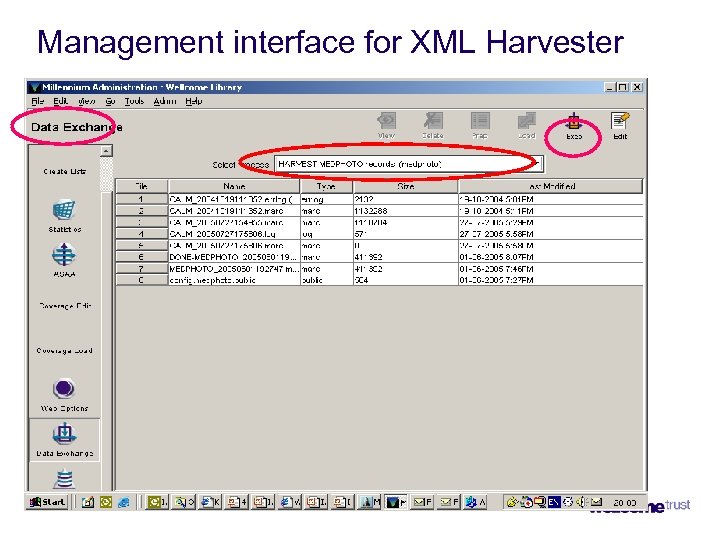The image size is (720, 540).
Task: Click the first mail taskbar button
Action: (422, 502)
